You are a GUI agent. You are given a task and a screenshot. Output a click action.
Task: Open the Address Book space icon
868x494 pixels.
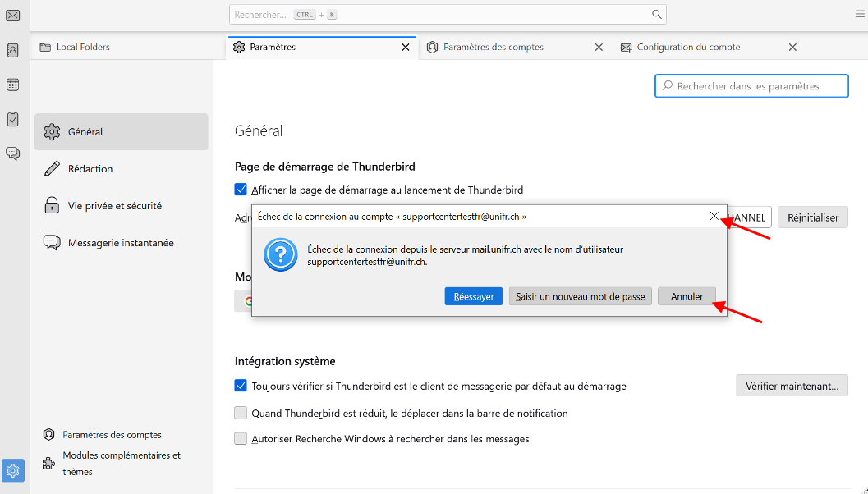13,50
